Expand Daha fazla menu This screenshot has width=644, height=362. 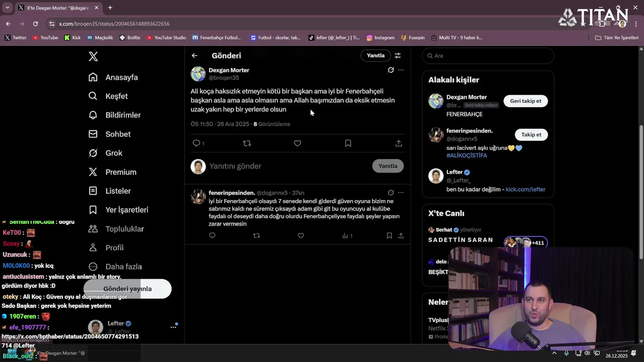tap(115, 266)
